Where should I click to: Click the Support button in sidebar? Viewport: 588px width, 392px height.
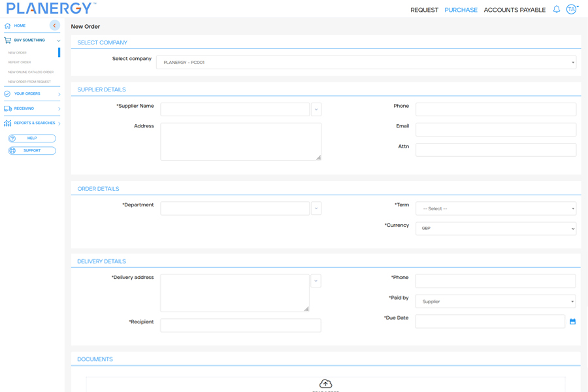(x=32, y=151)
